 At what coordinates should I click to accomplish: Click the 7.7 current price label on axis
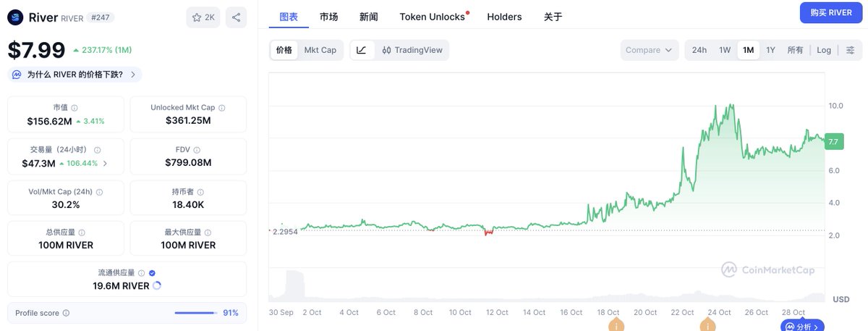coord(833,142)
